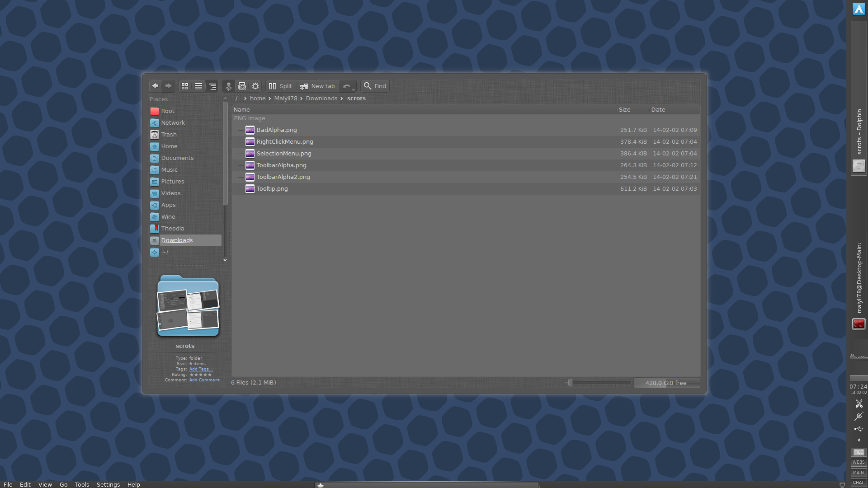Image resolution: width=868 pixels, height=488 pixels.
Task: Sort by the Size column header
Action: [633, 109]
